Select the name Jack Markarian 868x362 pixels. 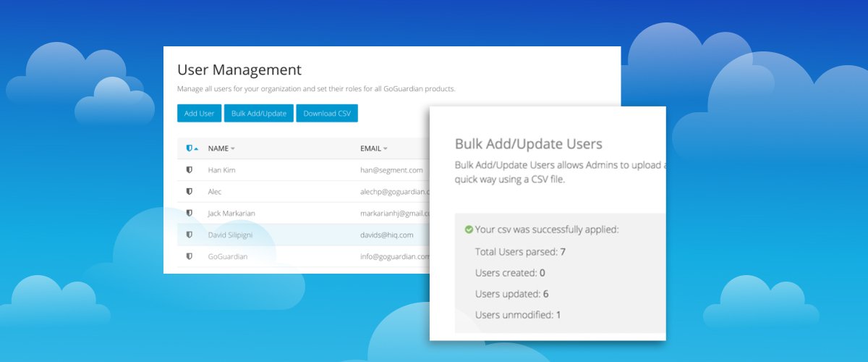[231, 213]
